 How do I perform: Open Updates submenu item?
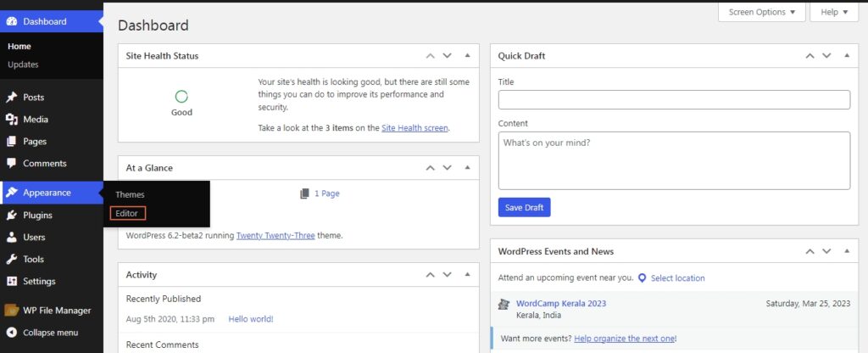click(23, 64)
